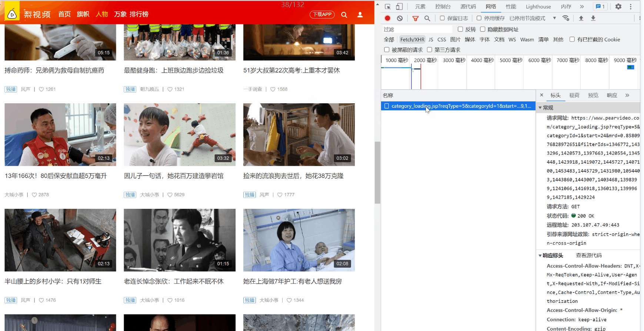Filter requests by JS type
This screenshot has width=644, height=331.
tap(431, 40)
